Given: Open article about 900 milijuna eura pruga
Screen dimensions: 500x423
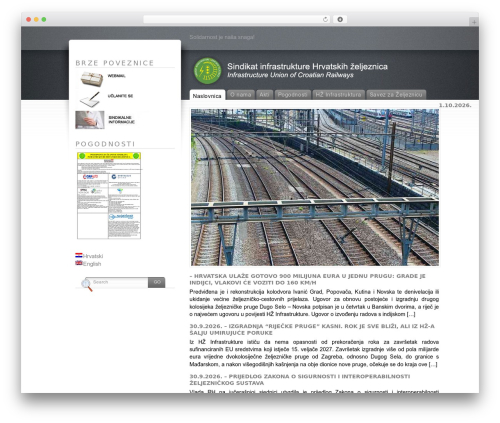Looking at the screenshot, I should pyautogui.click(x=307, y=279).
